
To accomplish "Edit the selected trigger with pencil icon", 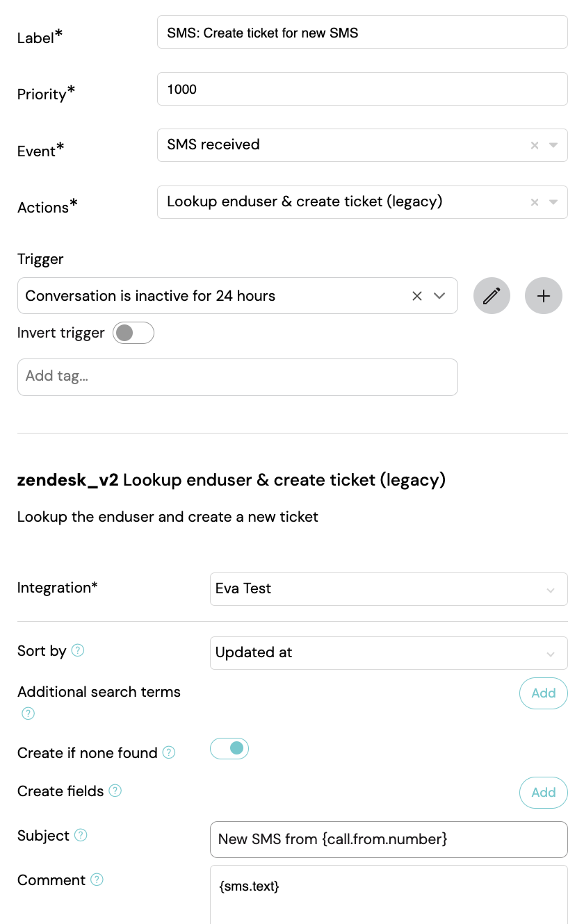I will click(492, 296).
